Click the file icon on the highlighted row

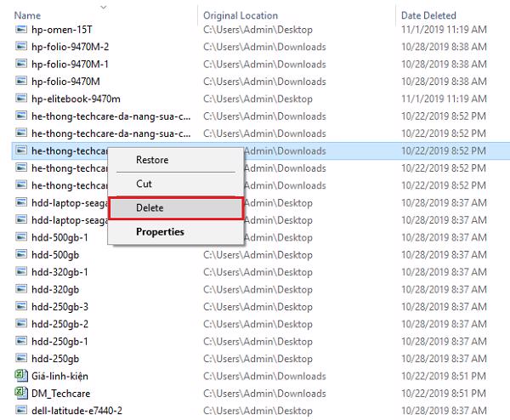[x=21, y=150]
